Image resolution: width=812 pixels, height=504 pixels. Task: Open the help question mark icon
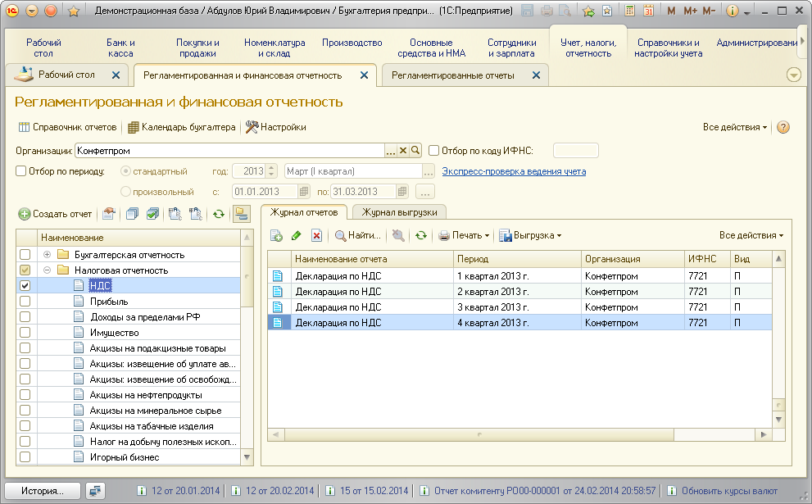tap(783, 128)
